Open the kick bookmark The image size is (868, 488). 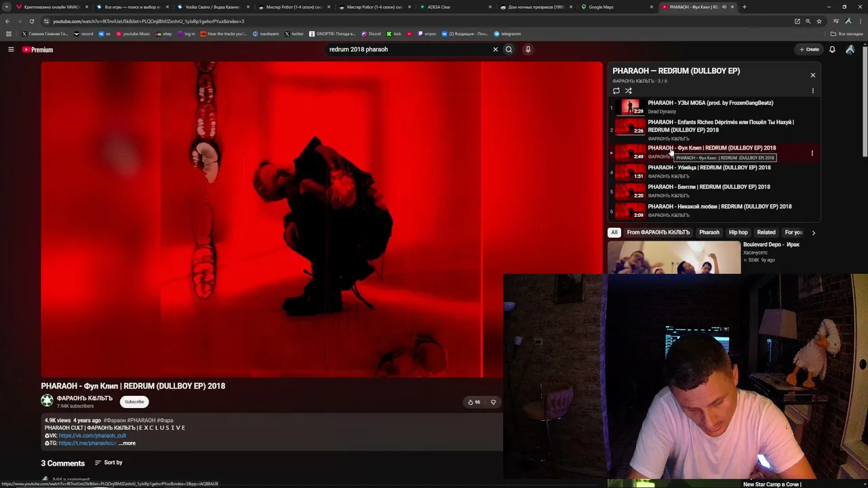395,34
